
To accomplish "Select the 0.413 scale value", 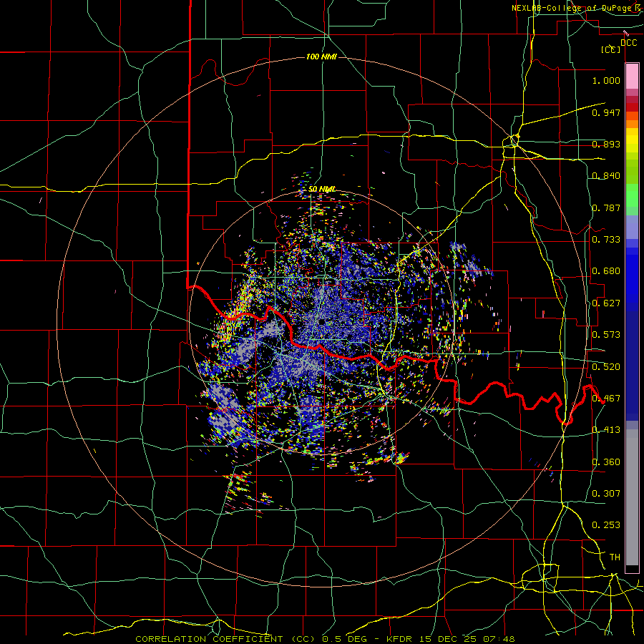I will click(x=606, y=430).
